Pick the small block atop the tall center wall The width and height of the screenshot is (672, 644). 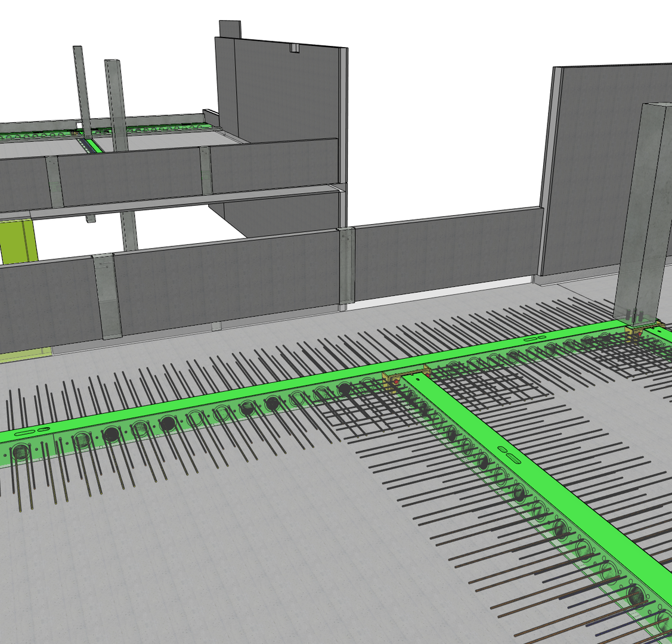coord(230,28)
